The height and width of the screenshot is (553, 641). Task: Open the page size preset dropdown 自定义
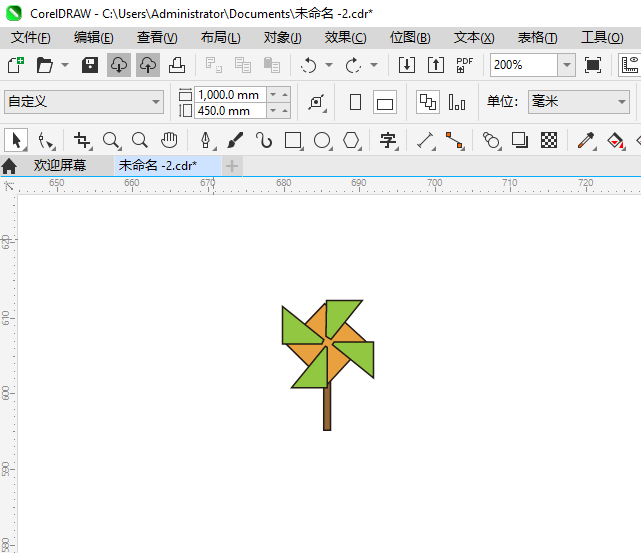point(84,102)
